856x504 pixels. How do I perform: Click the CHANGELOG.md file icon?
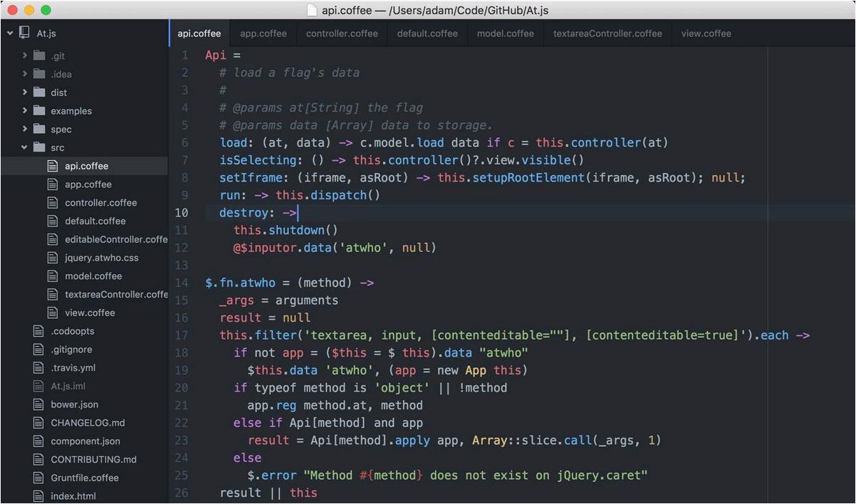pyautogui.click(x=38, y=423)
